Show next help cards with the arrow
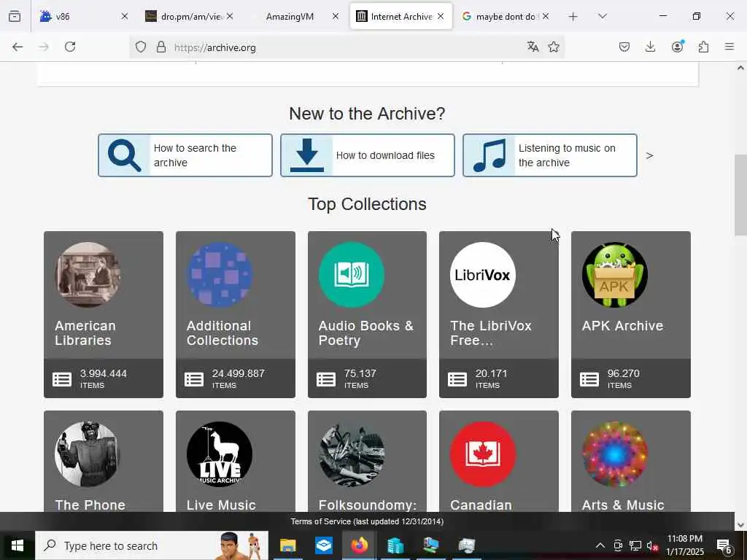747x560 pixels. pos(649,155)
